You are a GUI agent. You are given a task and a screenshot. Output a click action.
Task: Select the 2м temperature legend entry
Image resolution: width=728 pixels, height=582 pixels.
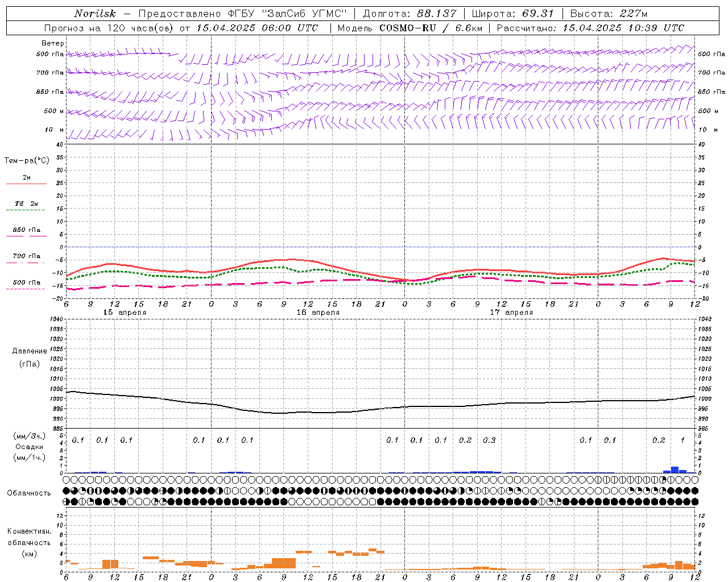point(27,178)
